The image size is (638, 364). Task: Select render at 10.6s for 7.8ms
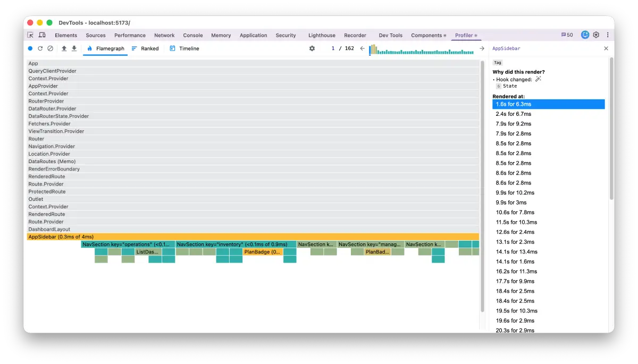pos(549,213)
